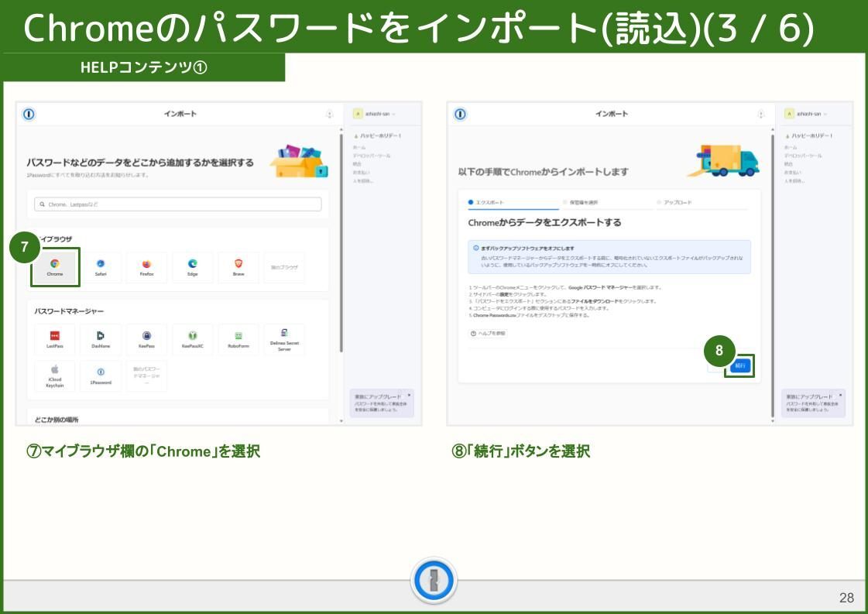Click the パスワードマネージャー section heading
The width and height of the screenshot is (868, 614).
click(69, 311)
